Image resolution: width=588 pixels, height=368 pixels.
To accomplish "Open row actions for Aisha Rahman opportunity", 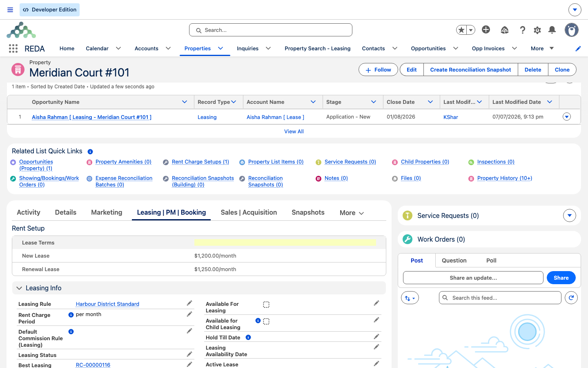I will 567,117.
